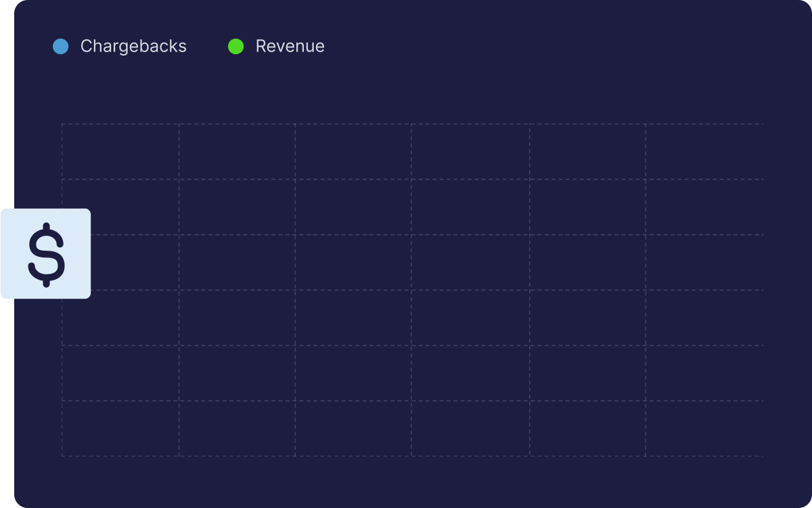Click the dollar sign icon tile
The width and height of the screenshot is (812, 508).
[x=45, y=253]
